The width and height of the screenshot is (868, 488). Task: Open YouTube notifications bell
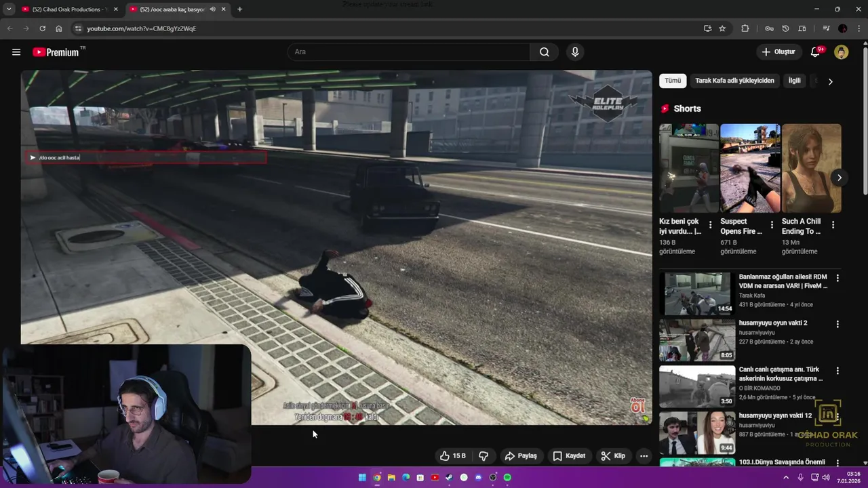[x=816, y=52]
